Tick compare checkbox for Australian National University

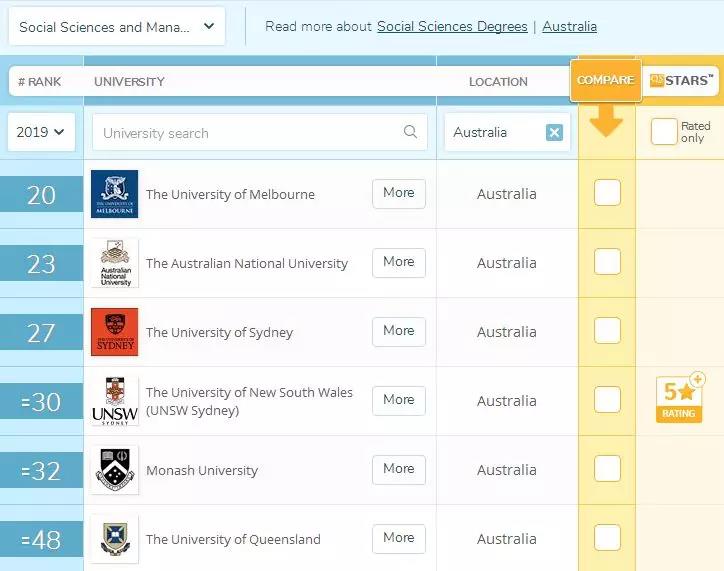[x=607, y=261]
